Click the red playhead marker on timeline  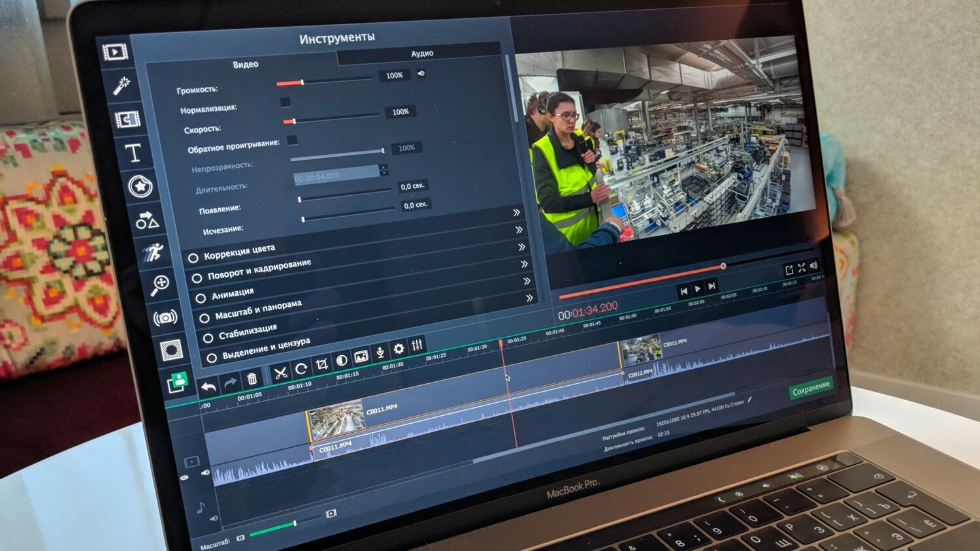pos(501,343)
